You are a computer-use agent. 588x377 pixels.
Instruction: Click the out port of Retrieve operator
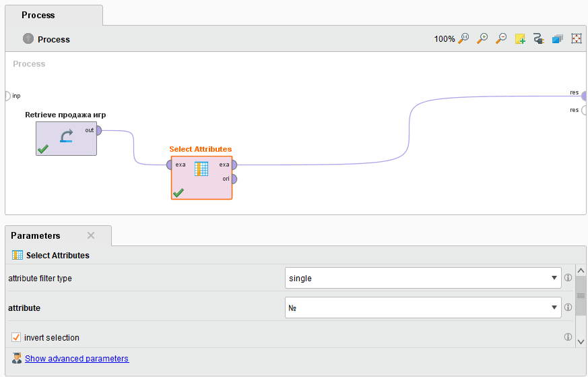[98, 131]
